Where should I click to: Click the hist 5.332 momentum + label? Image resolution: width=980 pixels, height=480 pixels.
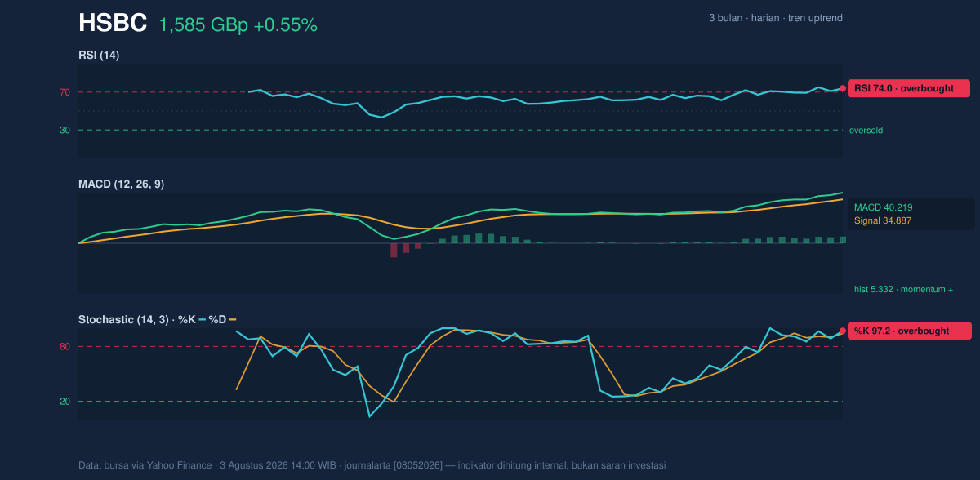[x=903, y=289]
